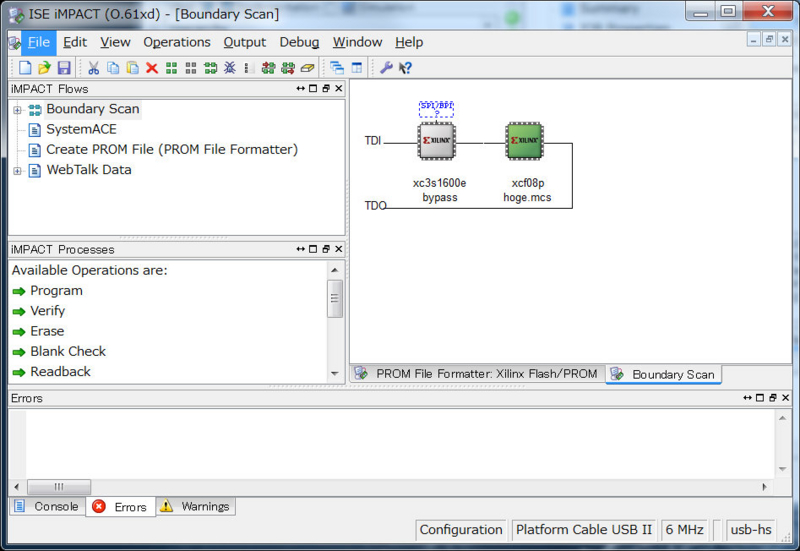Click the red X Delete icon
Viewport: 800px width, 551px height.
[x=152, y=68]
